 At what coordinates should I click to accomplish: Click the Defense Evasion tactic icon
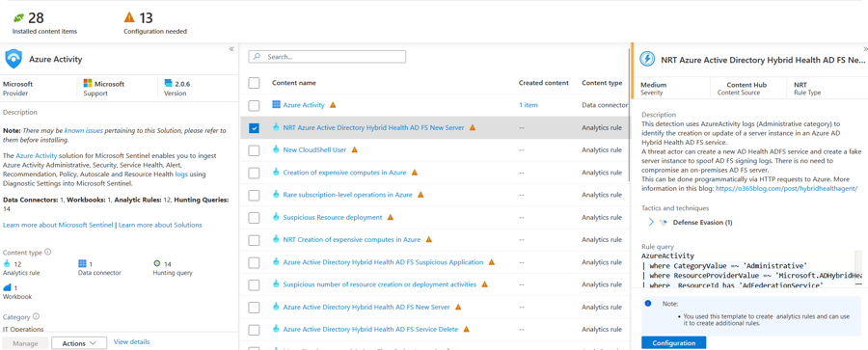click(x=664, y=222)
